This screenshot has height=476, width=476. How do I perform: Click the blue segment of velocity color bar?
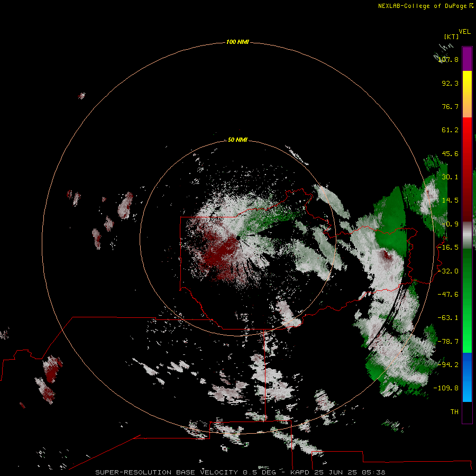point(467,377)
